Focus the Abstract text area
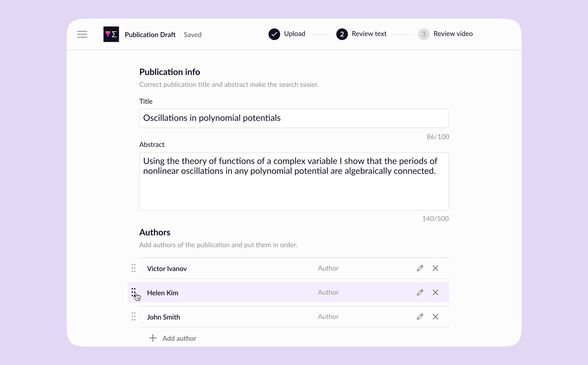This screenshot has width=588, height=365. click(294, 181)
